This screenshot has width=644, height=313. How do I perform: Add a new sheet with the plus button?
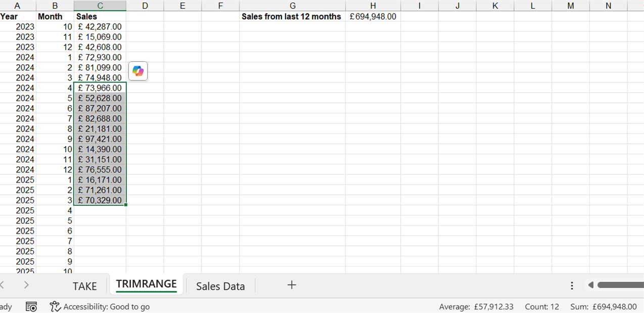click(291, 285)
